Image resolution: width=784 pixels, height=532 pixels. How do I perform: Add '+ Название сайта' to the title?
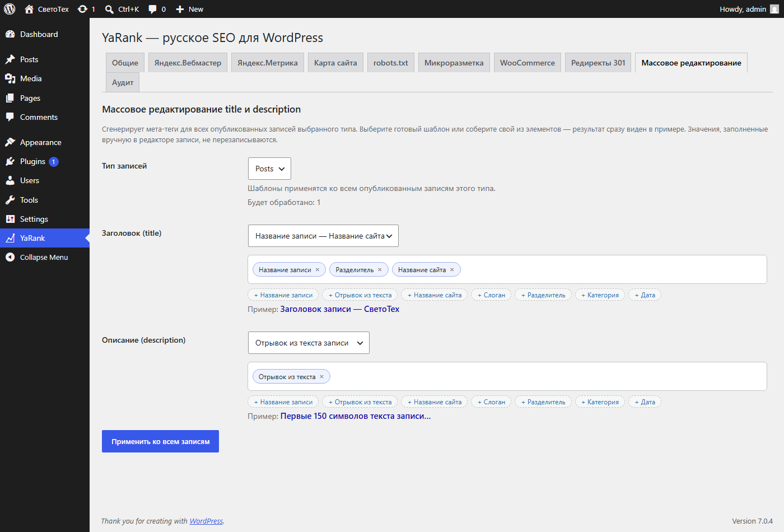coord(435,295)
